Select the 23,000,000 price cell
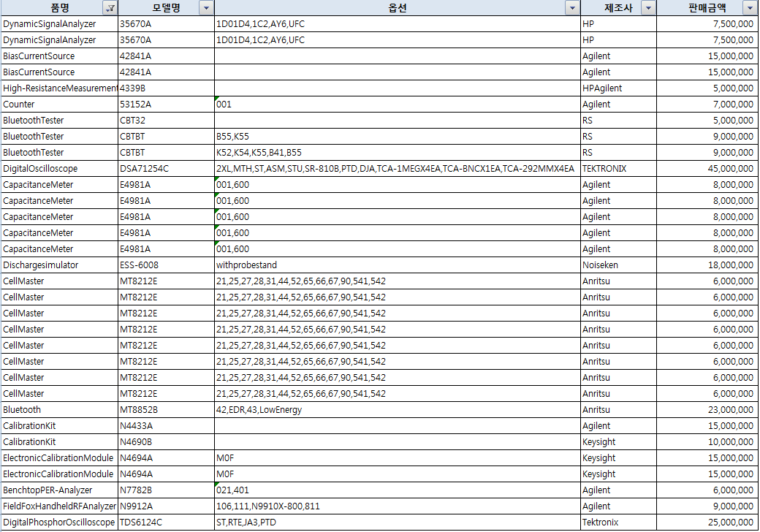The width and height of the screenshot is (760, 532). pyautogui.click(x=707, y=410)
